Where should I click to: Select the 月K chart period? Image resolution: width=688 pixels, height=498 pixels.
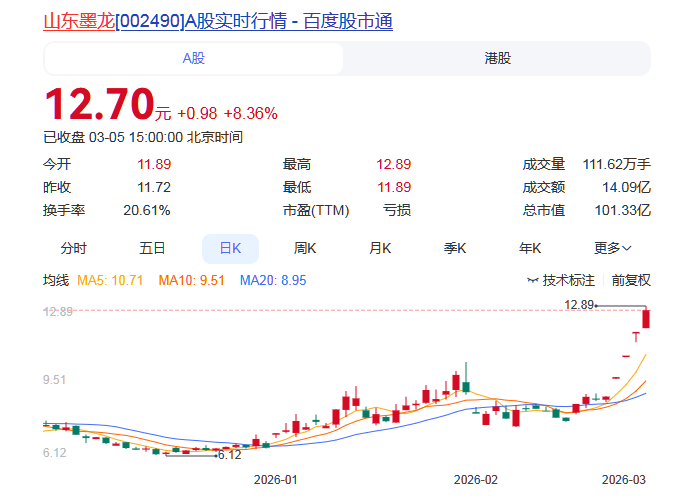pyautogui.click(x=379, y=248)
